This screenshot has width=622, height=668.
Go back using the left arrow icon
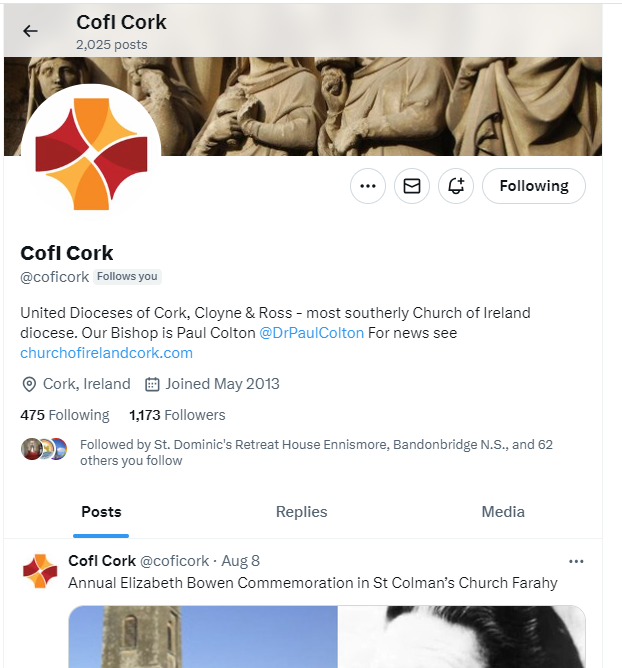point(30,31)
